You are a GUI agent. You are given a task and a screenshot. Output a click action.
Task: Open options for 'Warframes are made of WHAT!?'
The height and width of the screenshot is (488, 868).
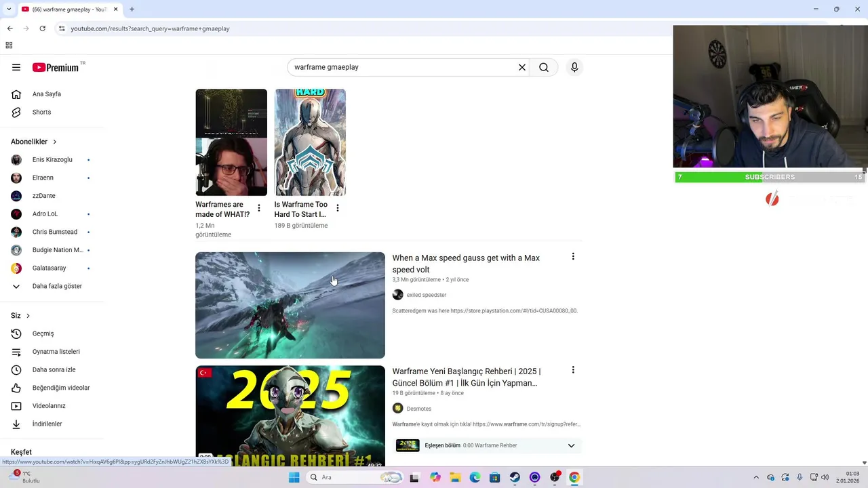coord(258,208)
